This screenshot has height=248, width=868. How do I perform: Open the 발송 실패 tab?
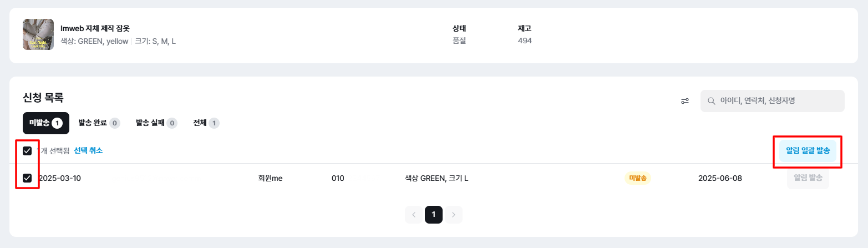[x=156, y=123]
